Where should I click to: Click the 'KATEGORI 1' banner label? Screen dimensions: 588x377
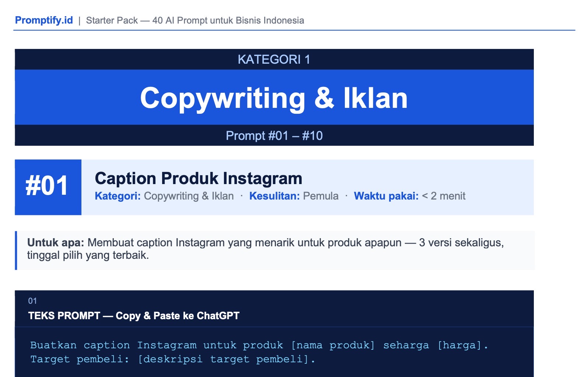274,59
